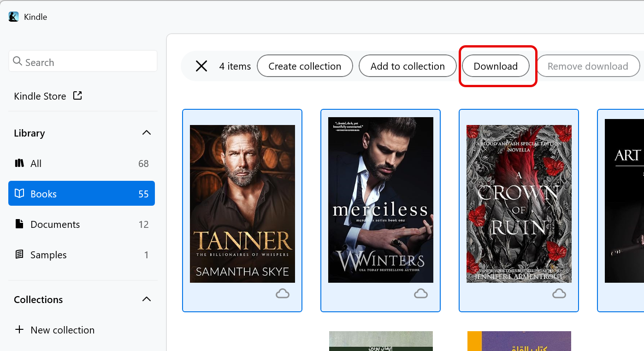Image resolution: width=644 pixels, height=351 pixels.
Task: Select the Tanner book cover
Action: (x=242, y=204)
